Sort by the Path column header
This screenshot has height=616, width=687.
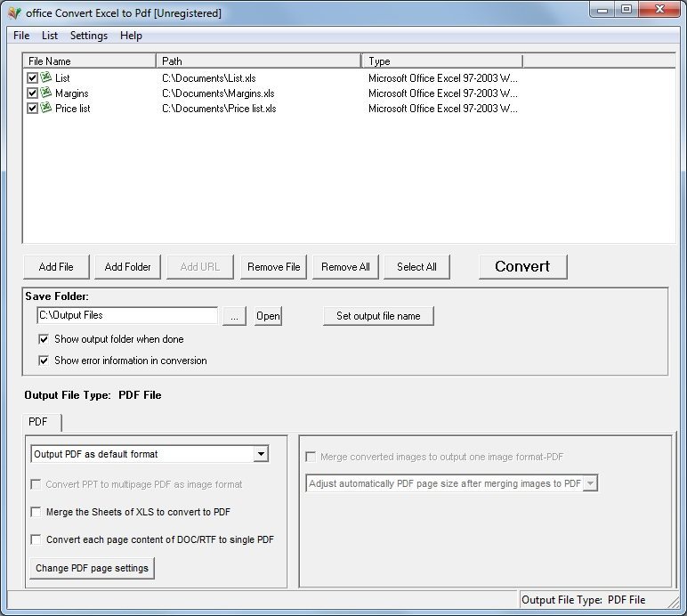[x=258, y=61]
